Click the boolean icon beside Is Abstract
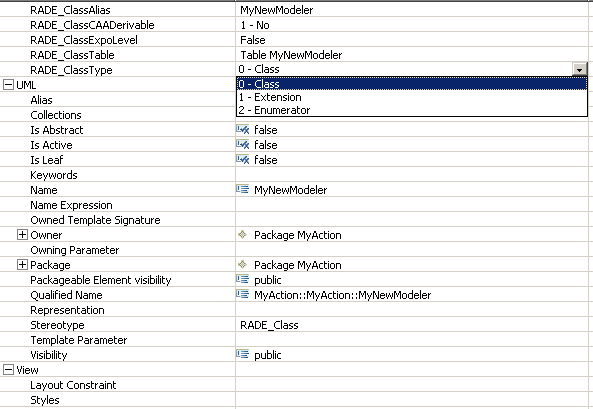 tap(243, 130)
